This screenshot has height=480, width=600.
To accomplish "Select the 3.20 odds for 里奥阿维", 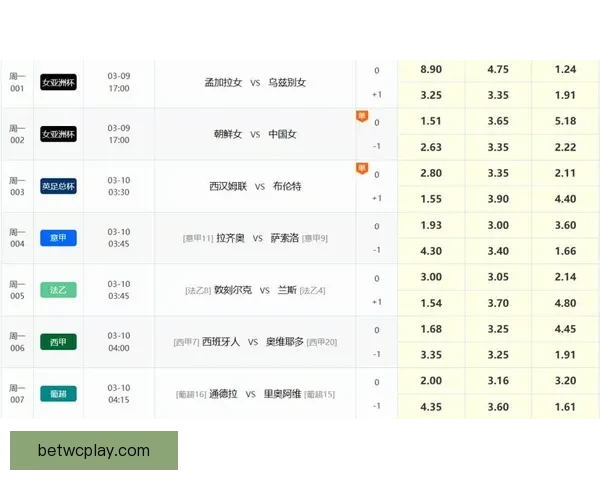I will (x=566, y=381).
